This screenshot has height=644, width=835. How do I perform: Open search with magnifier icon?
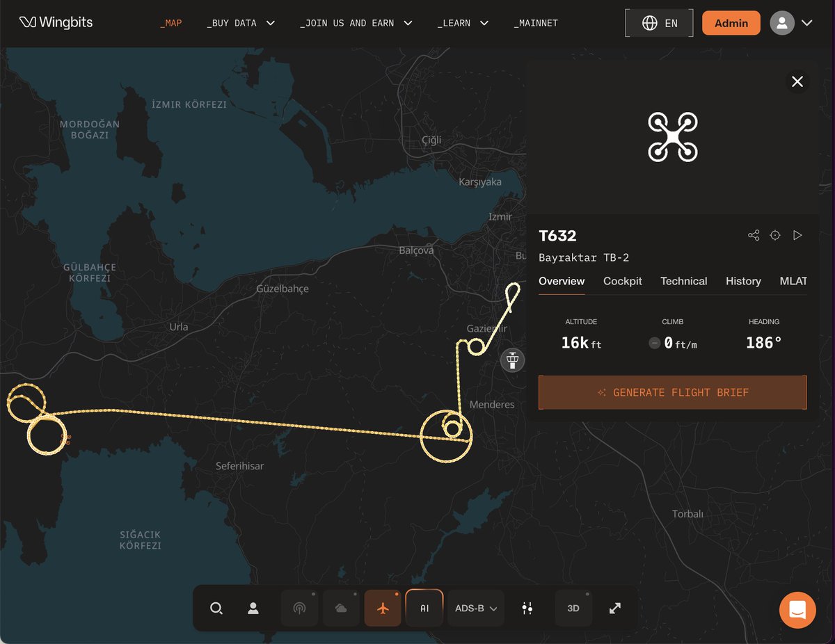pos(216,609)
